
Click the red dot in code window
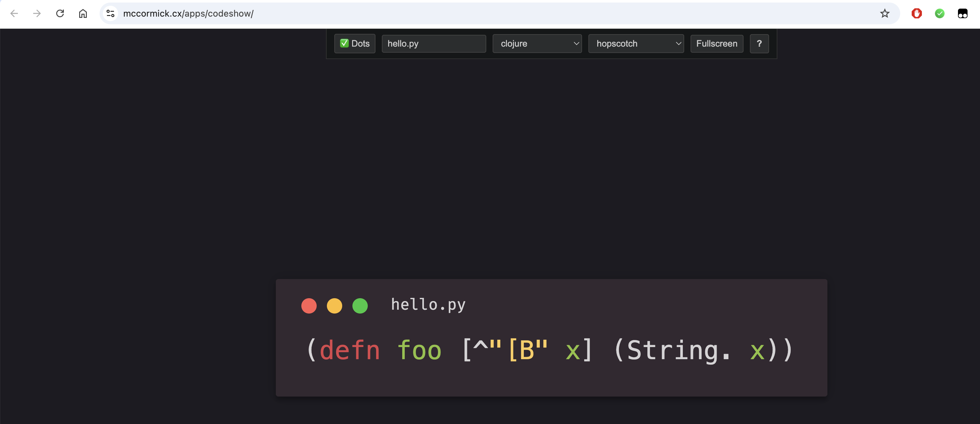pyautogui.click(x=309, y=306)
